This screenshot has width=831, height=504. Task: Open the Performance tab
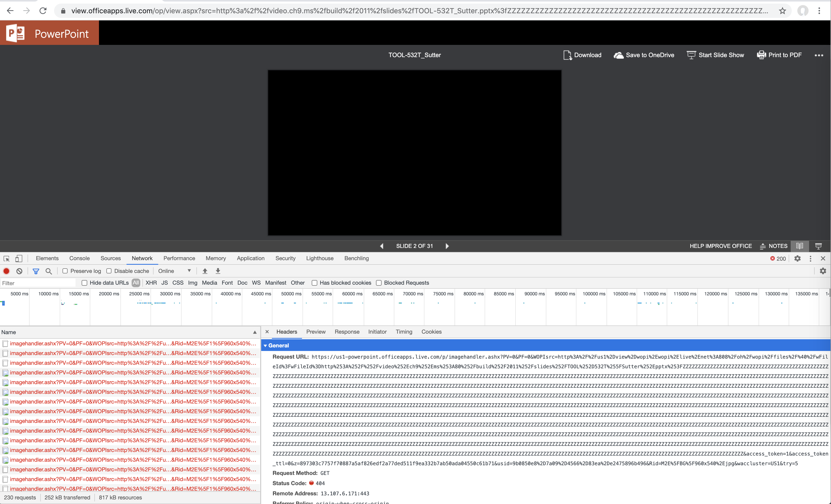(x=179, y=258)
